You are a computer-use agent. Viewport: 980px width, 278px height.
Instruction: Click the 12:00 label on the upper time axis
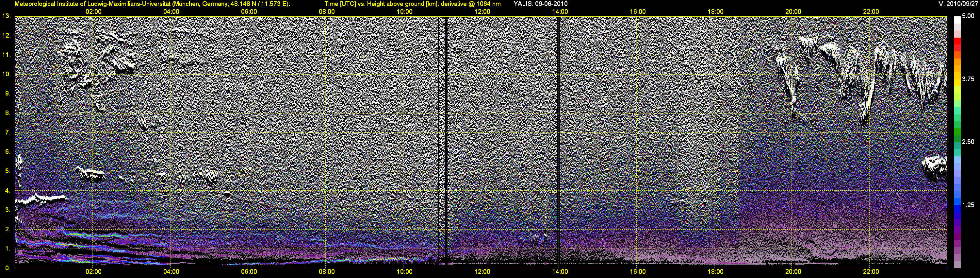click(x=482, y=11)
